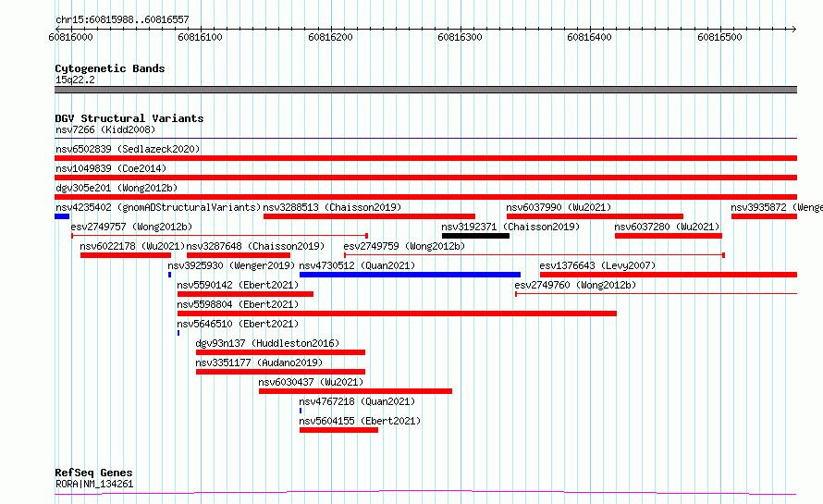Select nsv3287648 (Chaisson2019) variant label
This screenshot has width=823, height=504.
click(255, 246)
